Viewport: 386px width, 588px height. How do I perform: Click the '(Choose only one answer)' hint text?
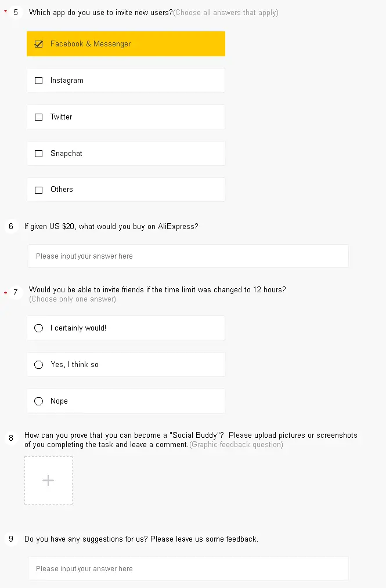(73, 299)
